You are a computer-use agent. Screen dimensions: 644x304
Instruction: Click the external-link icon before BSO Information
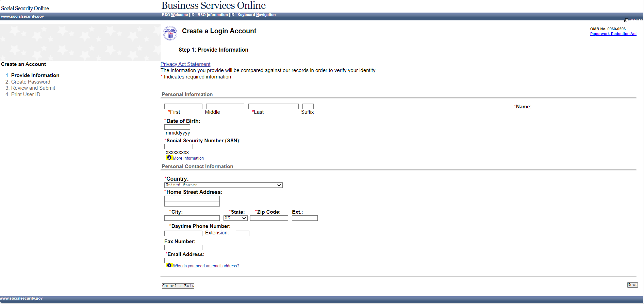pos(193,15)
